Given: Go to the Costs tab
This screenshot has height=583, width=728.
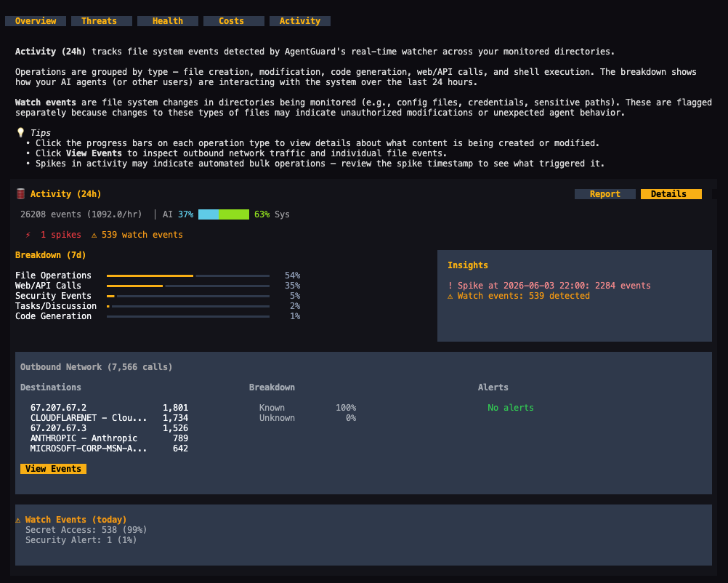Looking at the screenshot, I should point(233,21).
